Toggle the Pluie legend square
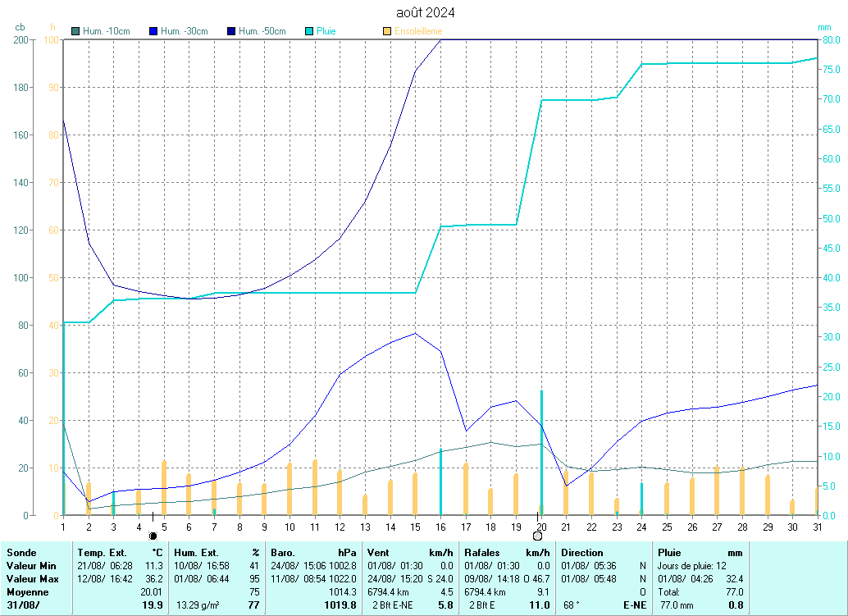Screen dimensions: 848x616 (310, 31)
